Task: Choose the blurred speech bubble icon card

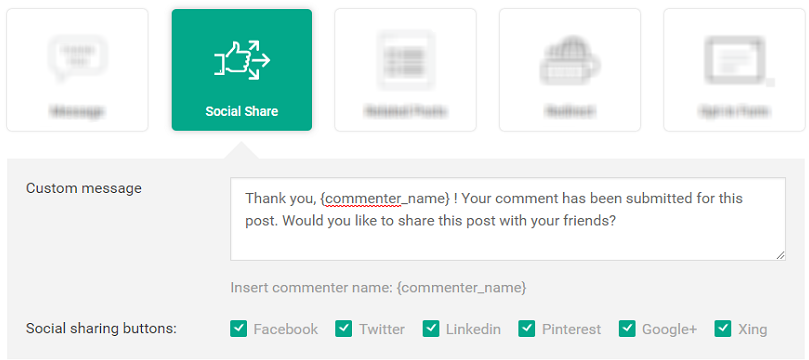Action: point(77,70)
